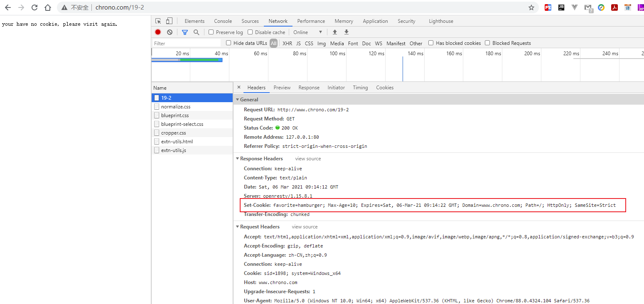Reload the page in browser
The height and width of the screenshot is (304, 644).
pos(34,7)
